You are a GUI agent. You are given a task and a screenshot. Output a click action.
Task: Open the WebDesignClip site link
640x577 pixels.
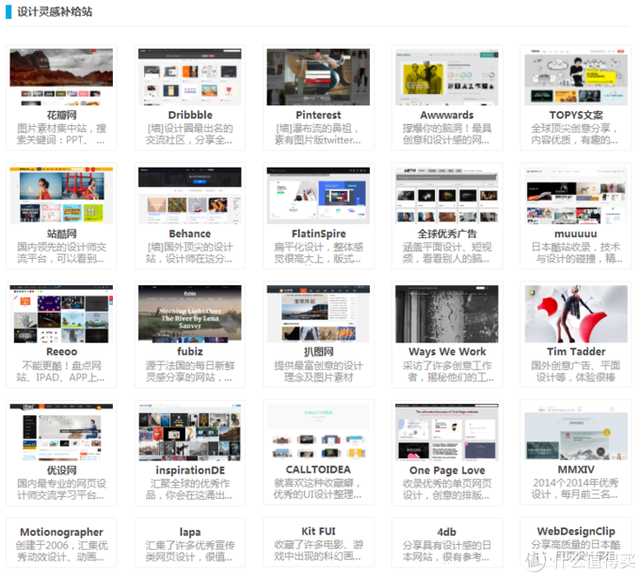(576, 531)
